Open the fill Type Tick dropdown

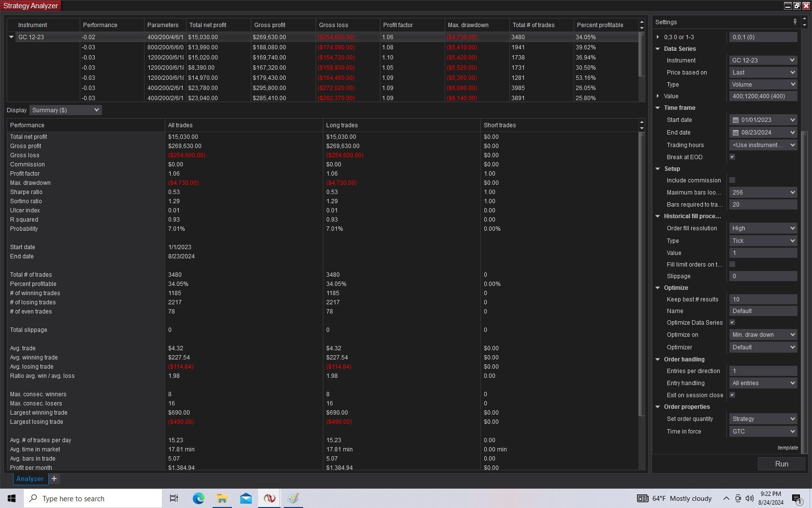(x=763, y=241)
